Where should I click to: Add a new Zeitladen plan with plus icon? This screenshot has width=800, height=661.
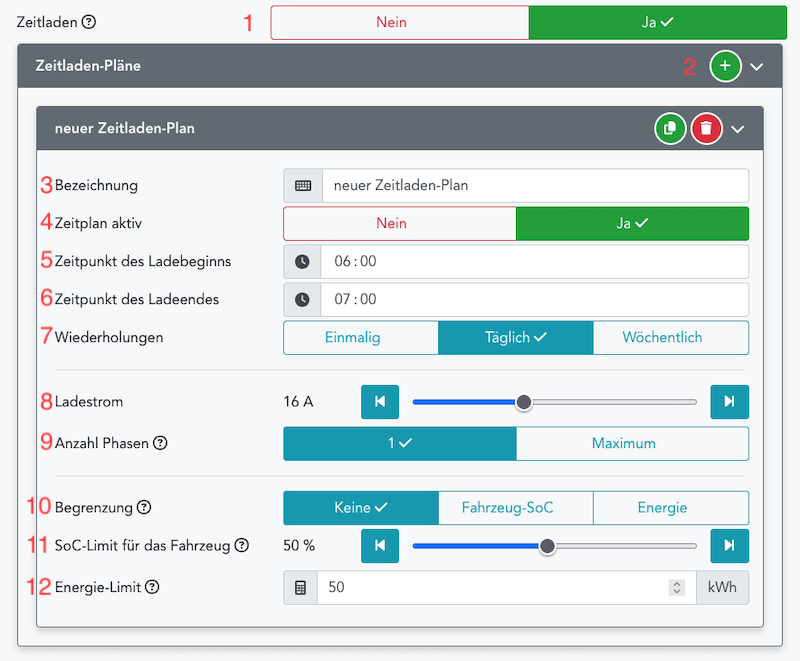[x=725, y=66]
